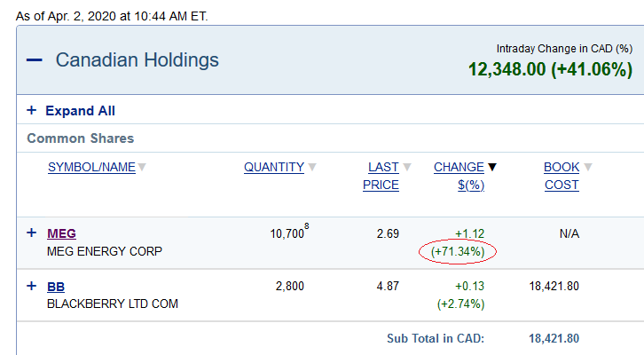Open the BB symbol link
644x355 pixels.
point(55,287)
